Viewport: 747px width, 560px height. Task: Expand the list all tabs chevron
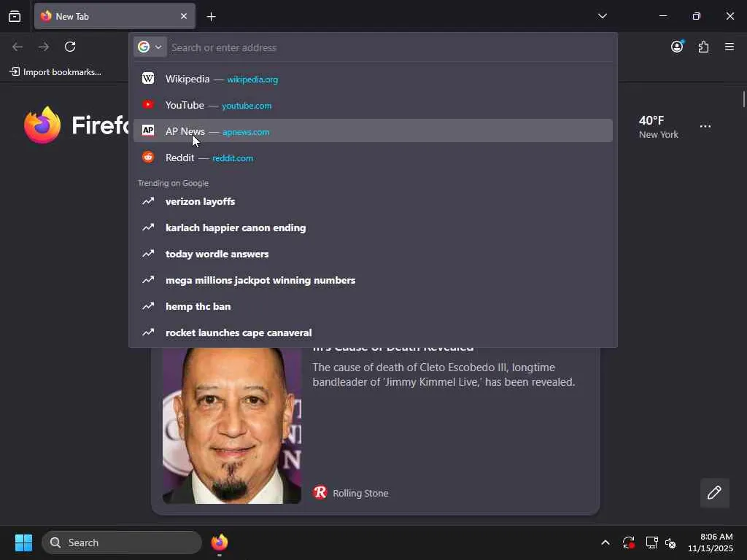coord(602,16)
